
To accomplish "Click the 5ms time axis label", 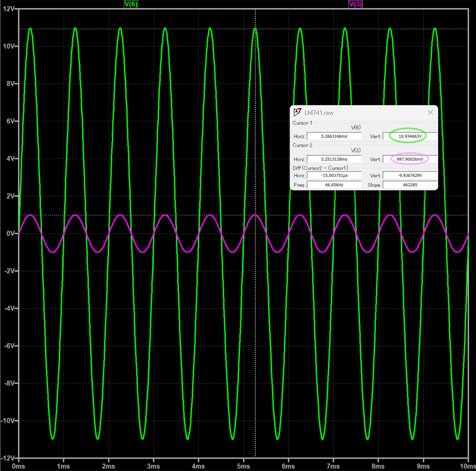I will [x=243, y=466].
